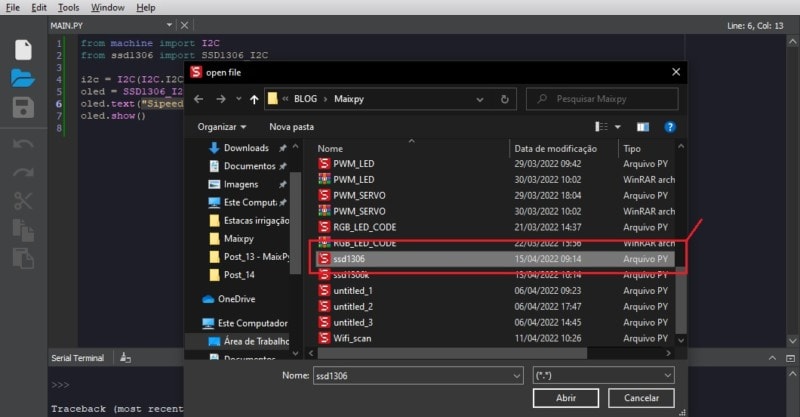Select Downloads in the navigation pane
This screenshot has height=417, width=800.
[x=246, y=148]
